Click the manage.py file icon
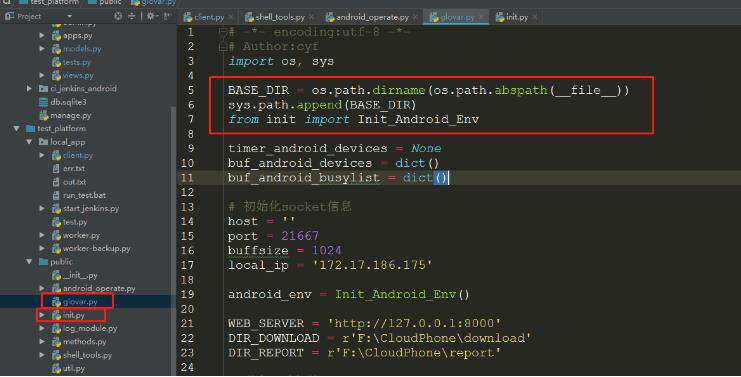741x377 pixels. [44, 115]
